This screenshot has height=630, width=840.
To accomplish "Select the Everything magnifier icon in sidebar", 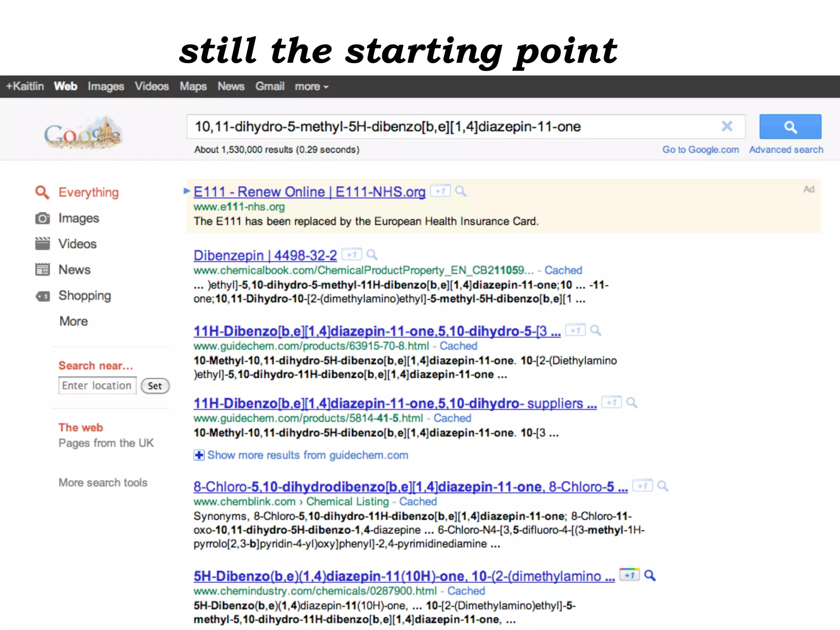I will pos(42,192).
